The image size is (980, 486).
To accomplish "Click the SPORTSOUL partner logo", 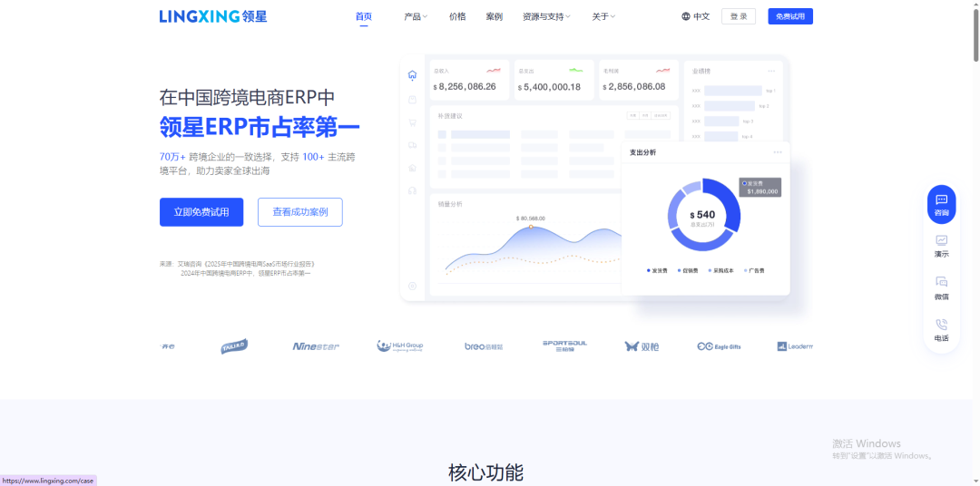I will (565, 346).
